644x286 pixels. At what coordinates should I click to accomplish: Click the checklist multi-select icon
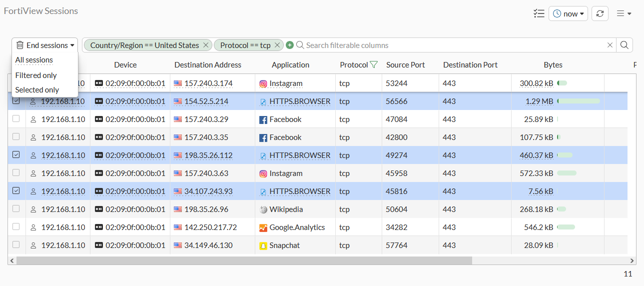click(539, 13)
